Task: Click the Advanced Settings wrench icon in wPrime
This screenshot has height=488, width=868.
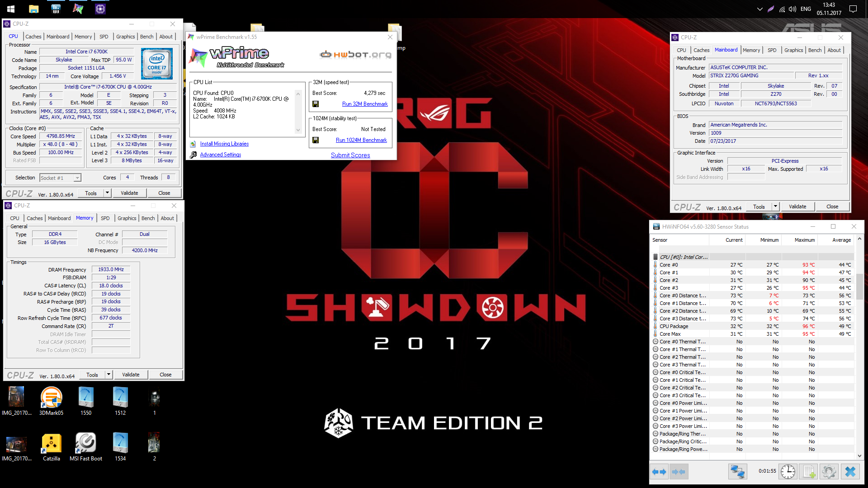Action: click(193, 155)
